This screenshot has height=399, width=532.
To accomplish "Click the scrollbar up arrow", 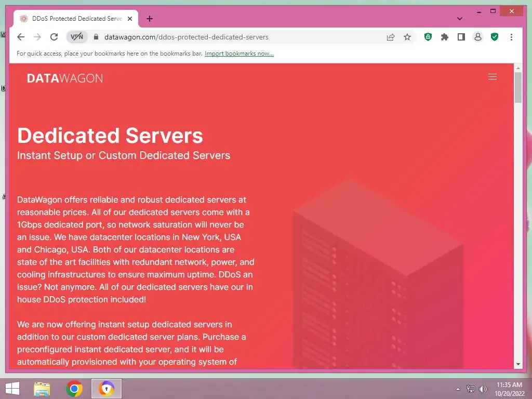I will click(x=518, y=68).
